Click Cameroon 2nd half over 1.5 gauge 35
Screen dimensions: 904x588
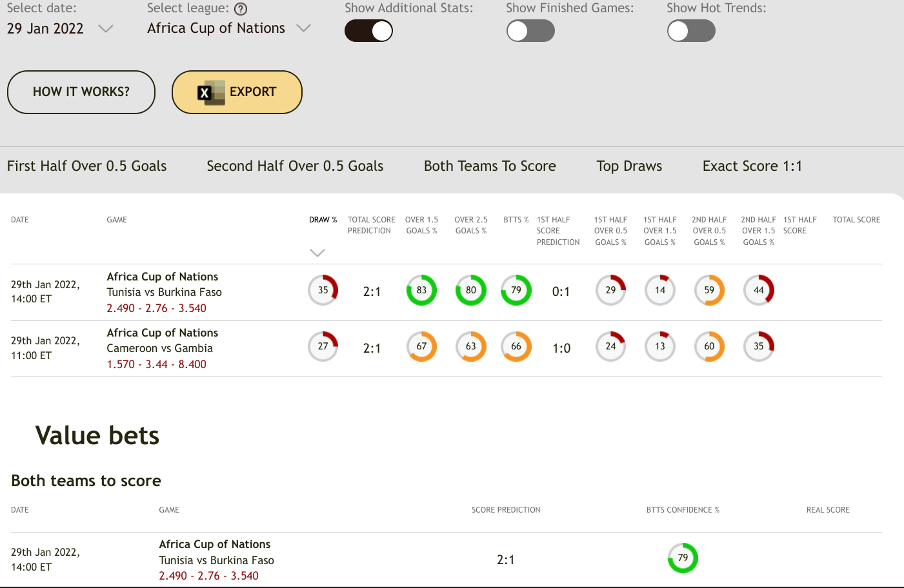tap(759, 346)
